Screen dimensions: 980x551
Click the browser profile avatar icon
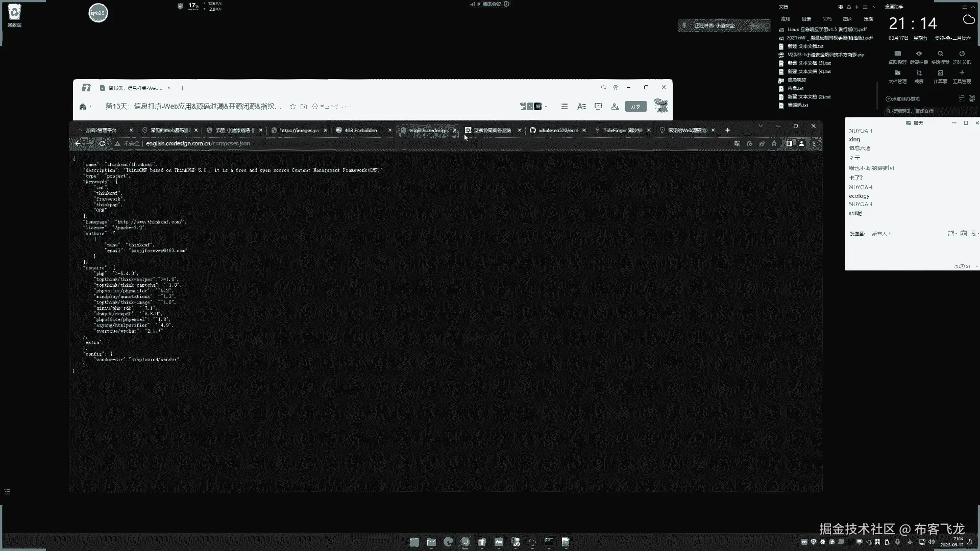801,144
